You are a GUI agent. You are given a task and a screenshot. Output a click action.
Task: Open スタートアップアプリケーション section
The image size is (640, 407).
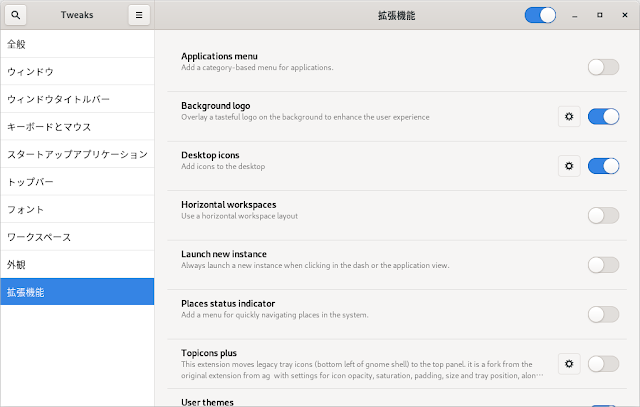tap(77, 154)
